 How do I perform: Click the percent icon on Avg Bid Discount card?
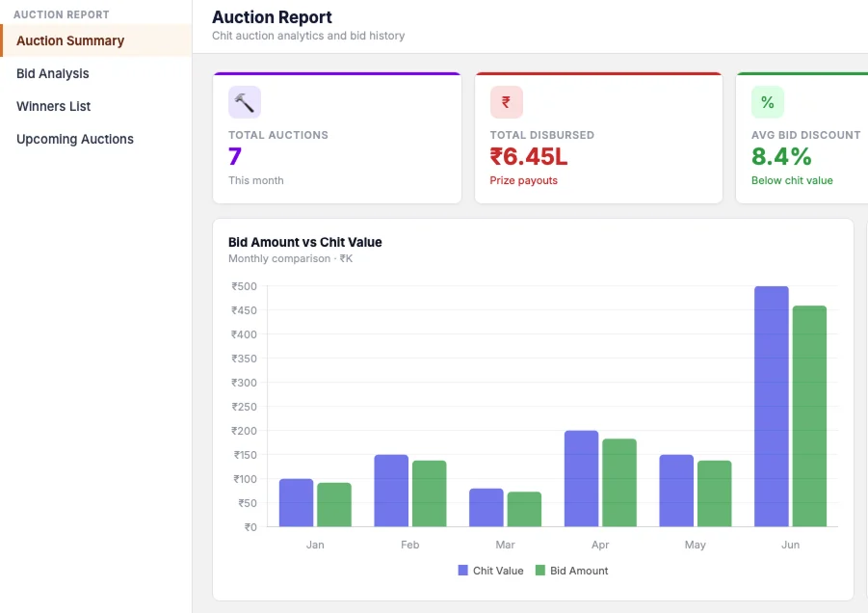point(767,102)
